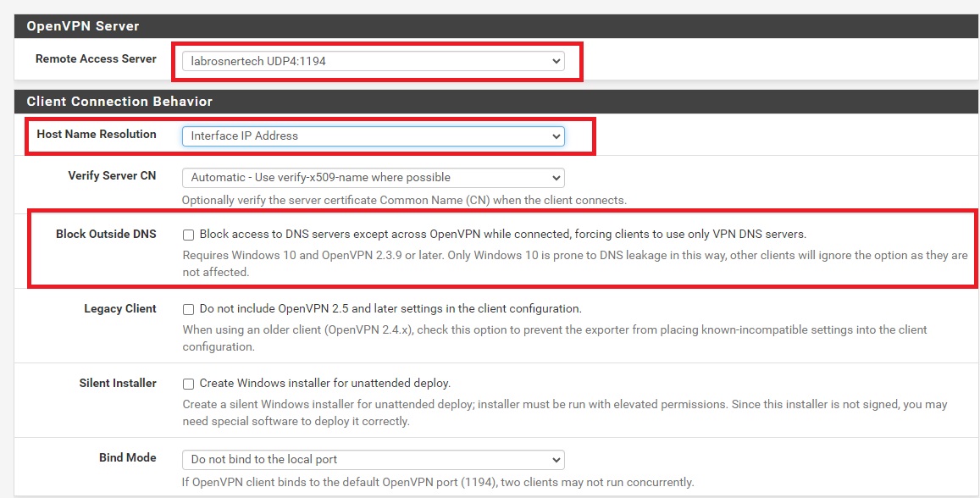Click 'Do not include OpenVPN 2.5' checkbox text
This screenshot has width=980, height=498.
[390, 308]
